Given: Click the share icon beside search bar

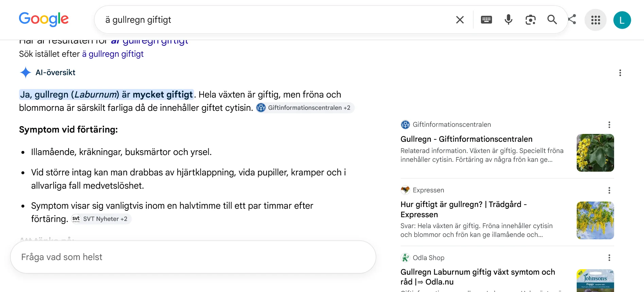Looking at the screenshot, I should [x=572, y=19].
